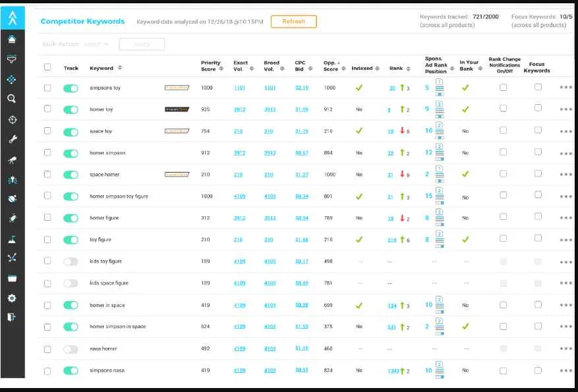Check the row checkbox for homer simpson
This screenshot has height=392, width=578.
[x=47, y=153]
